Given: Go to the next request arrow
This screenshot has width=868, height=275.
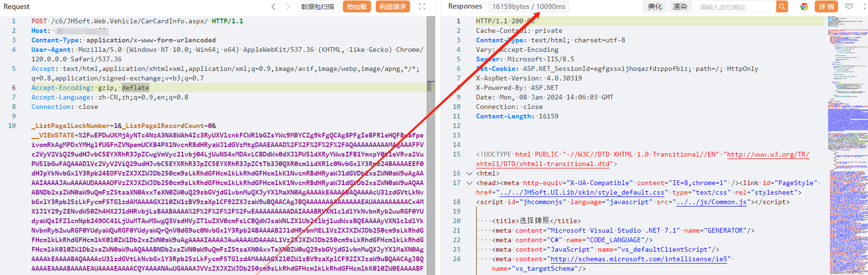Looking at the screenshot, I should click(288, 7).
